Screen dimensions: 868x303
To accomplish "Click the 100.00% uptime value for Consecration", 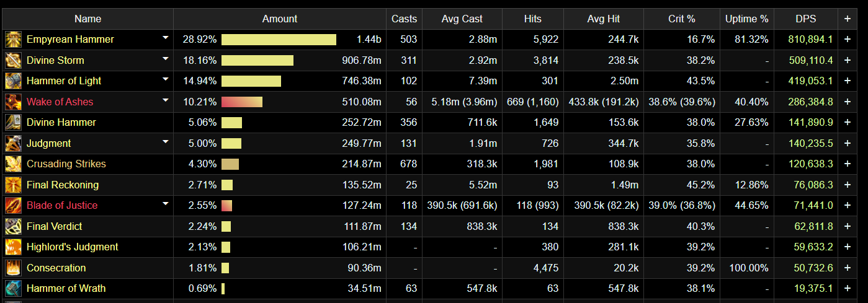I will (x=749, y=268).
